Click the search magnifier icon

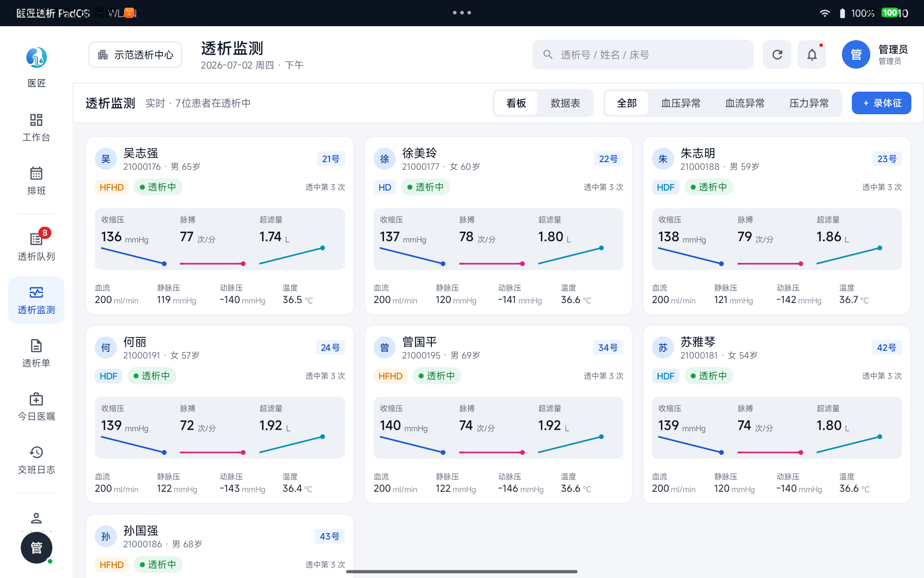pyautogui.click(x=548, y=55)
